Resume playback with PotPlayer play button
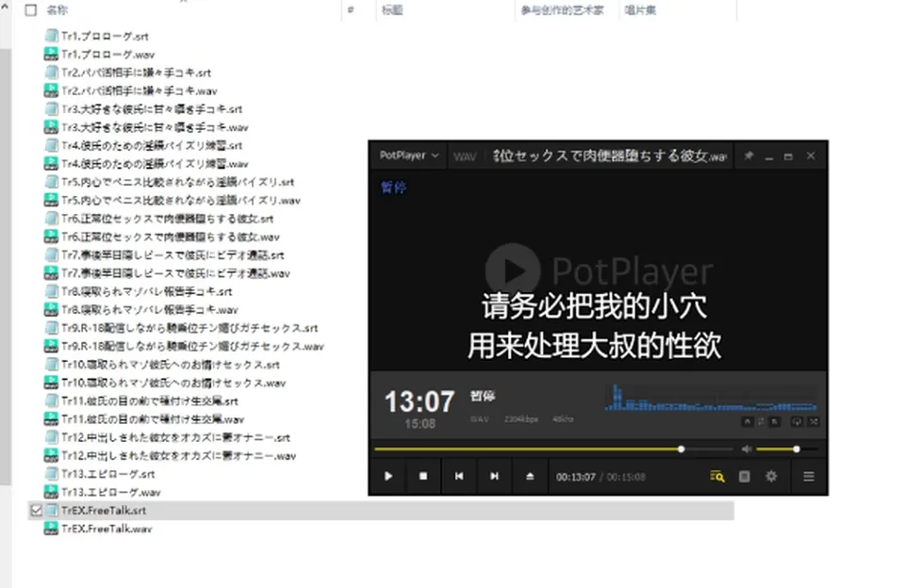The height and width of the screenshot is (588, 905). (x=388, y=476)
